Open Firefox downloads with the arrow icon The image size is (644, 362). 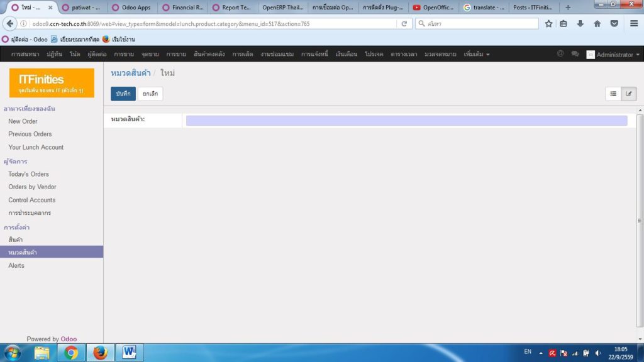tap(580, 23)
